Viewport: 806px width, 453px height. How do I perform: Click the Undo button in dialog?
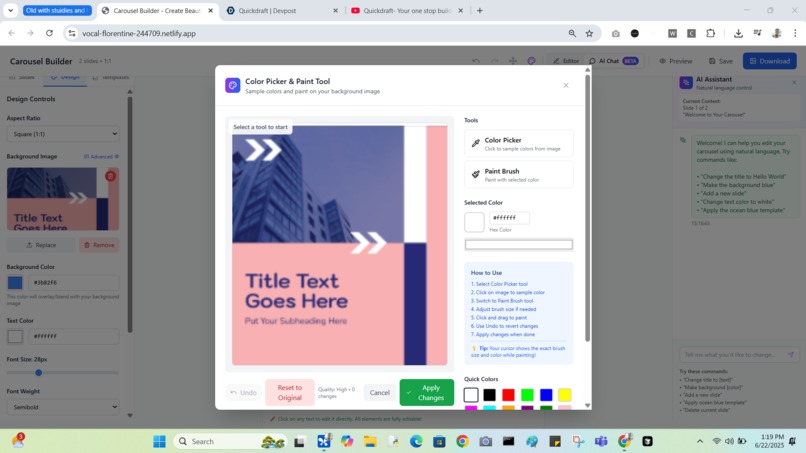(x=244, y=392)
